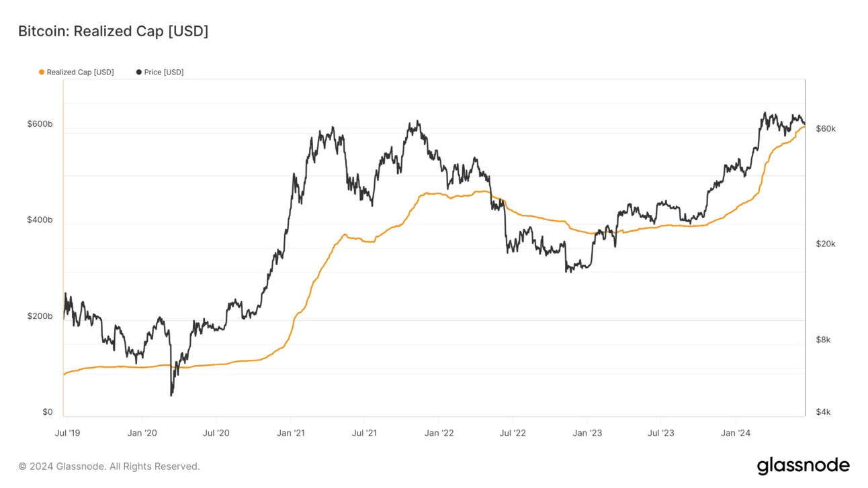Toggle the Realized Cap [USD] legend label
This screenshot has width=868, height=488.
coord(80,72)
